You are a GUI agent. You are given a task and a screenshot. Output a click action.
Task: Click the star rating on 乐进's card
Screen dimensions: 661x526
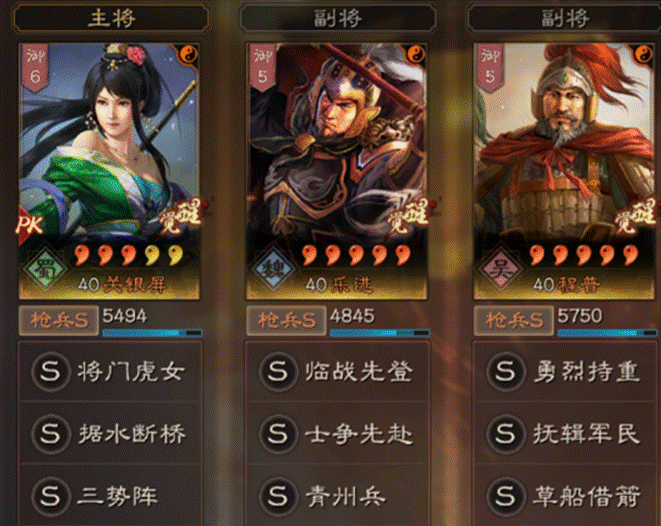pos(356,255)
